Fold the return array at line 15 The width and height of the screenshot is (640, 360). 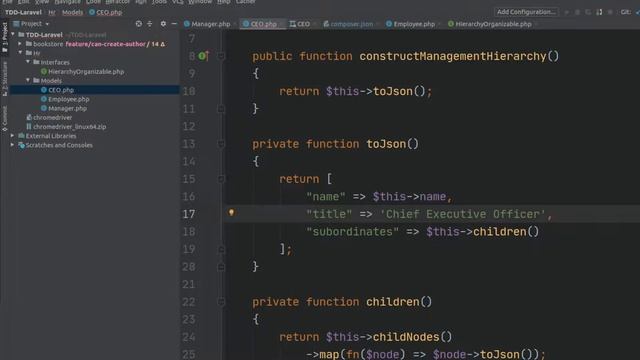(x=221, y=179)
